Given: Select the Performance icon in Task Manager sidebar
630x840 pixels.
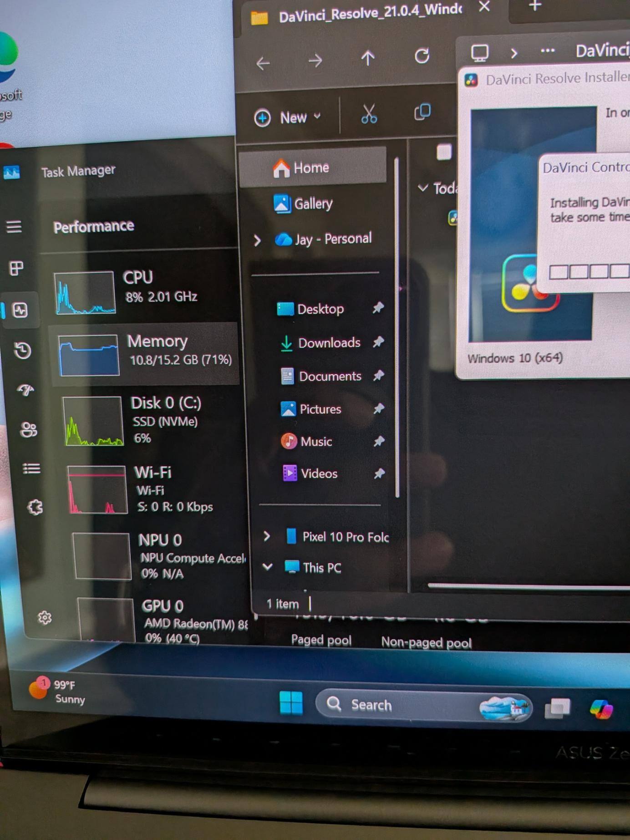Looking at the screenshot, I should [20, 310].
